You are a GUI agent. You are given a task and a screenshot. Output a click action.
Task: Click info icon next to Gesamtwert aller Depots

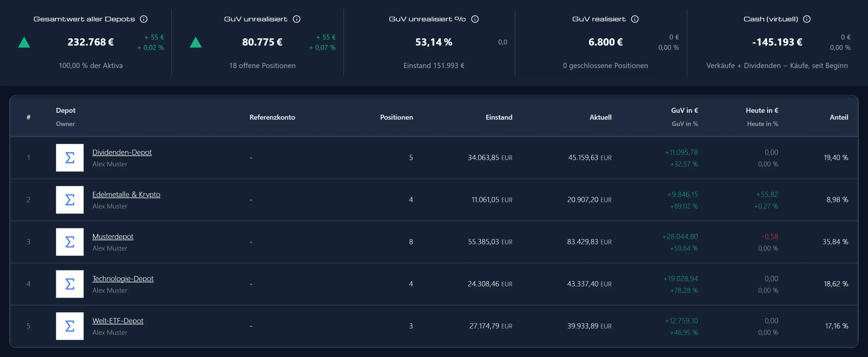click(x=143, y=19)
